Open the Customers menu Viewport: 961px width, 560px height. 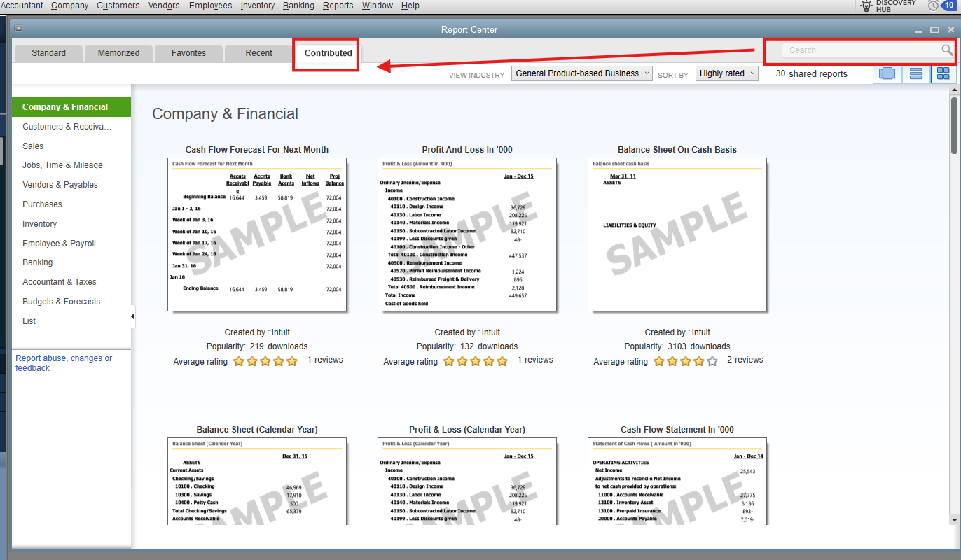pyautogui.click(x=118, y=6)
